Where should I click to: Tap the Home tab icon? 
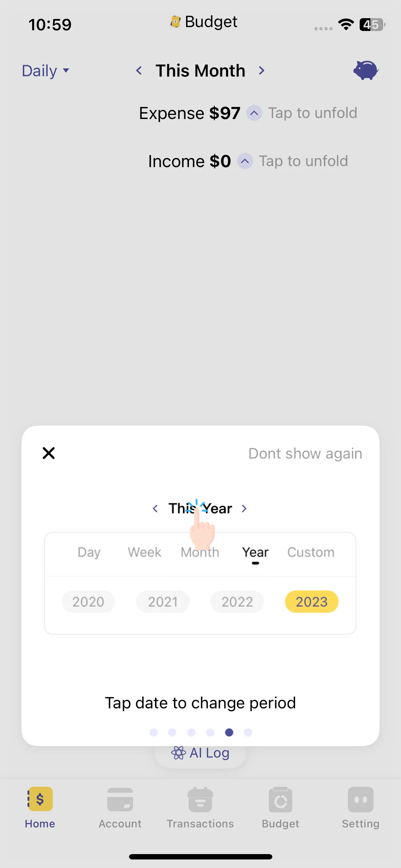pos(40,799)
